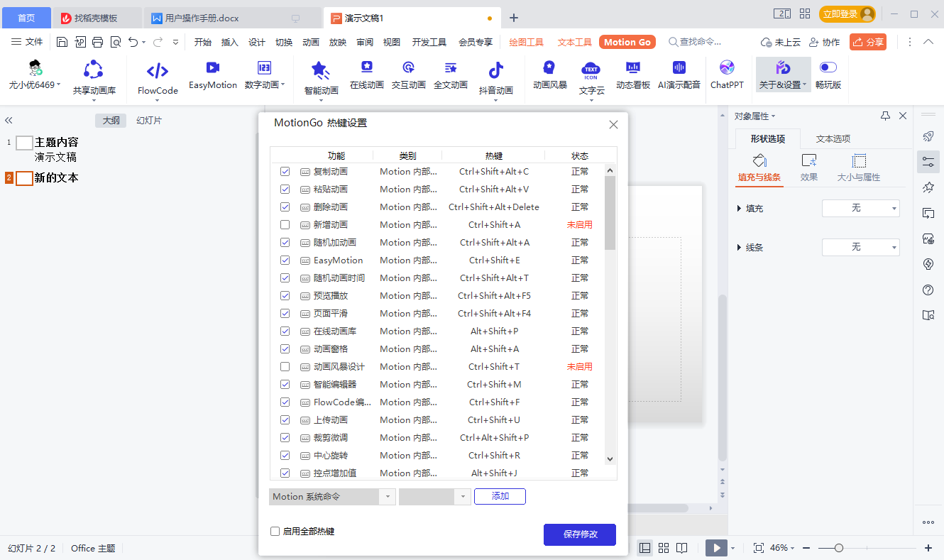Collapse the ribbon with the chevron
Viewport: 944px width, 560px height.
pos(928,42)
